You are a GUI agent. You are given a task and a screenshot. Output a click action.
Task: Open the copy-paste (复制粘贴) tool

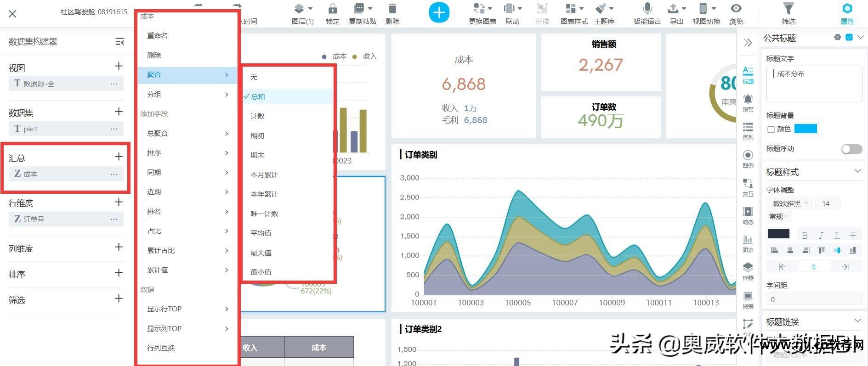point(359,9)
